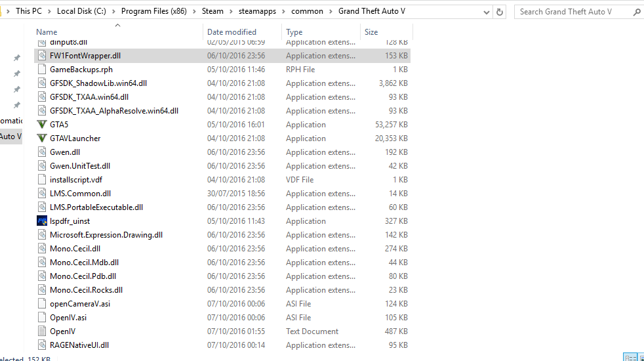Click the 53,257 KB size value
This screenshot has height=361, width=644.
point(392,125)
